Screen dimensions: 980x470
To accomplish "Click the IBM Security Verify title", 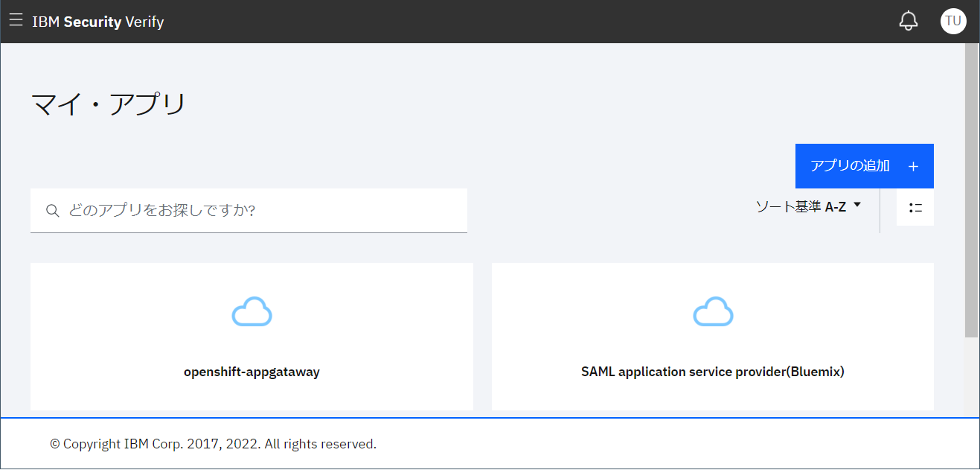I will coord(98,22).
